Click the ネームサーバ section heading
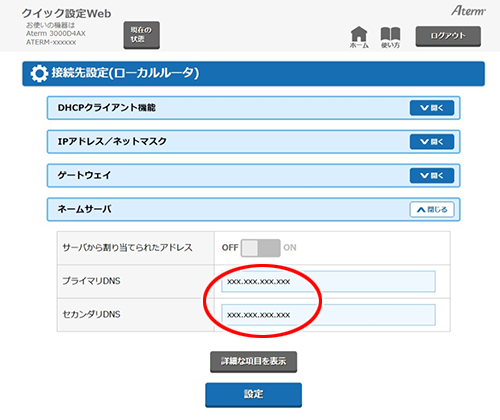Viewport: 500px width, 420px height. click(84, 209)
